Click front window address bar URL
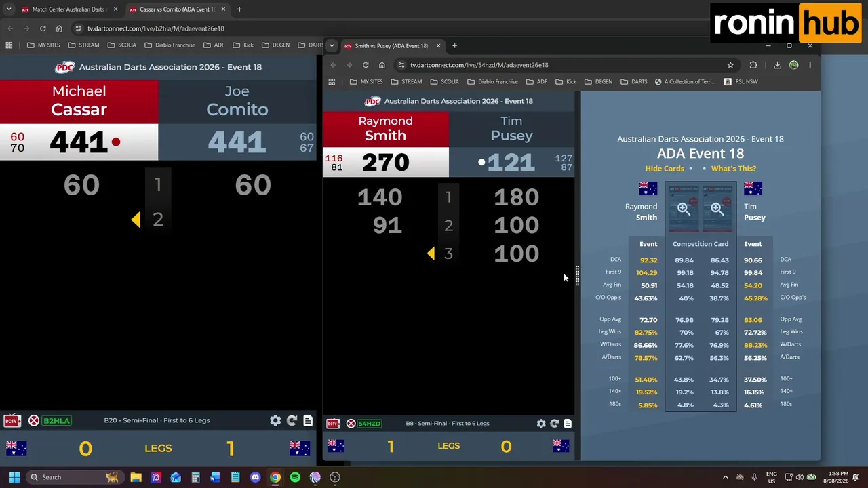Screen dimensions: 868x488 point(479,65)
